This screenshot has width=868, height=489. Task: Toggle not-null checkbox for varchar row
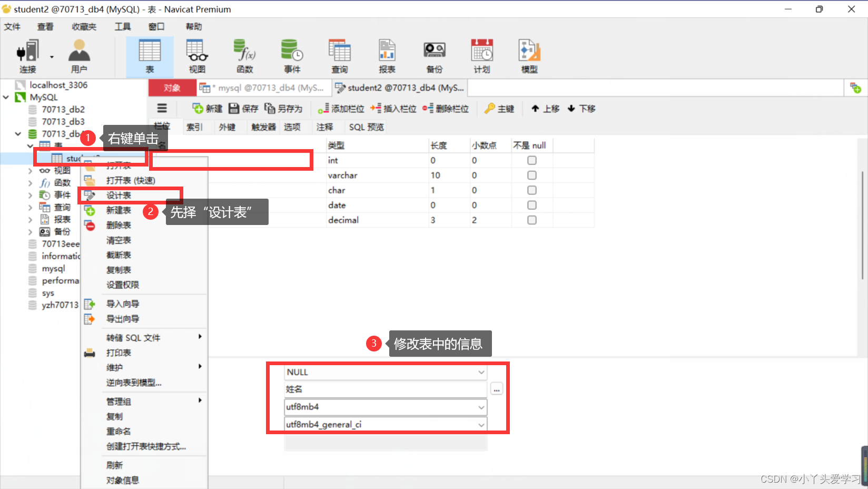(x=532, y=175)
